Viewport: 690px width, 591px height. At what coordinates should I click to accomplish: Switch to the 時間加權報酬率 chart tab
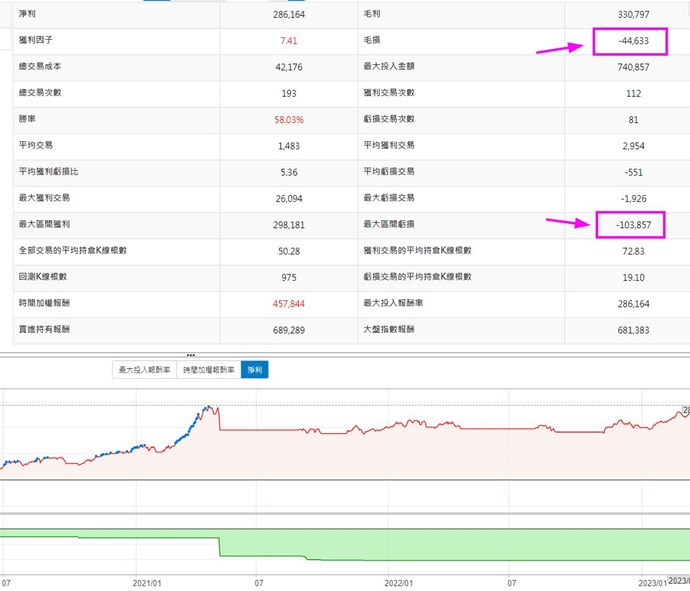tap(209, 370)
